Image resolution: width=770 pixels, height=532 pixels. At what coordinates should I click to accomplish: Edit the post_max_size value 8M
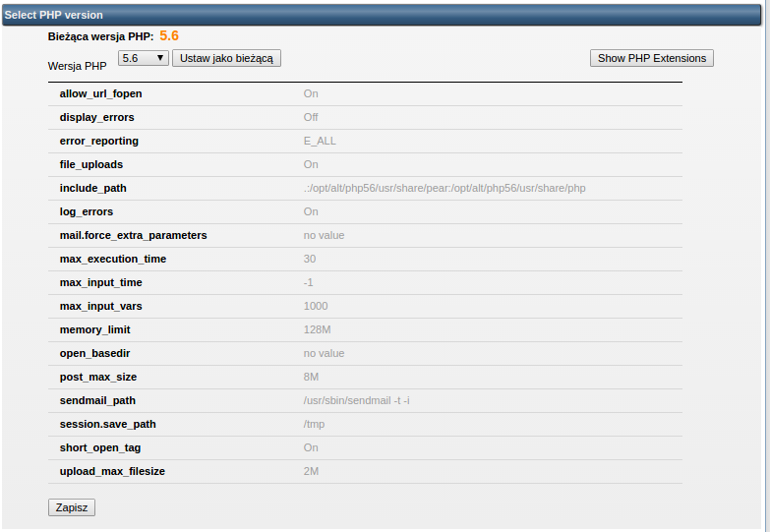click(x=311, y=377)
